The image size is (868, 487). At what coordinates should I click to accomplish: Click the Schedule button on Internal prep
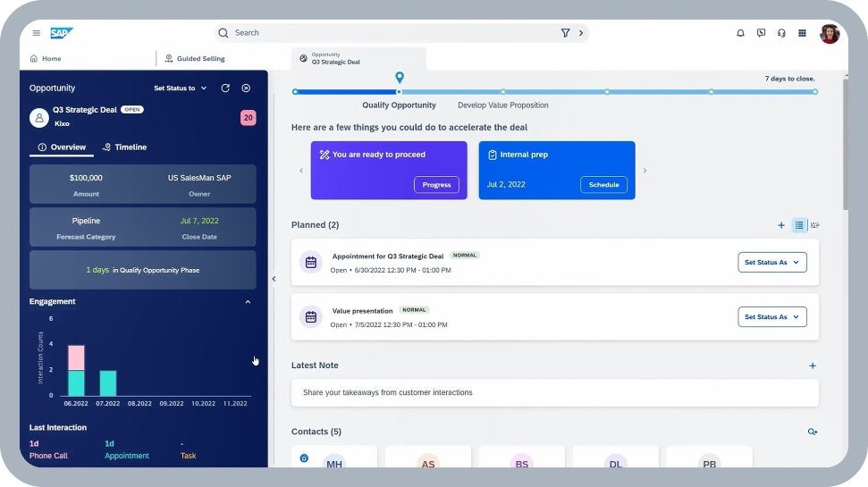click(603, 185)
